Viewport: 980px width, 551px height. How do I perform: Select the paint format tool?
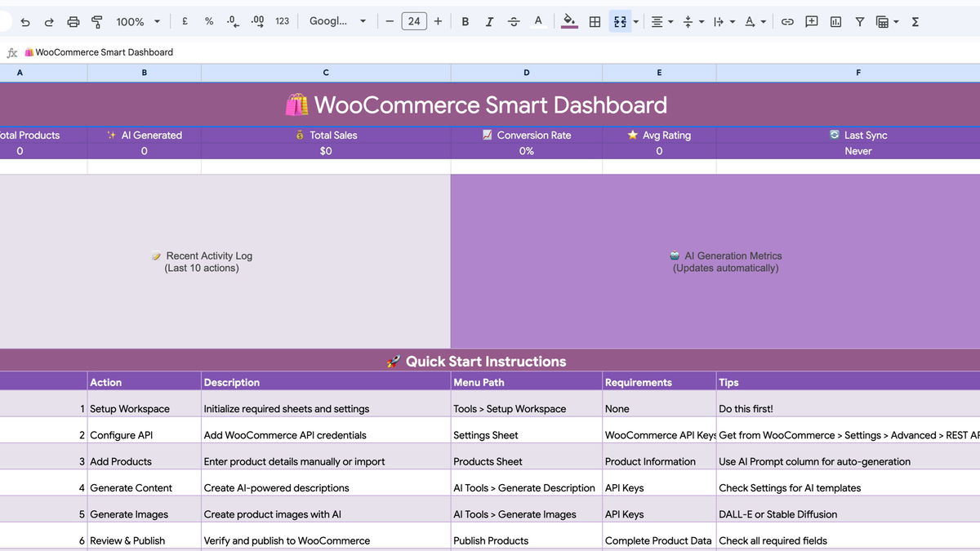pyautogui.click(x=97, y=21)
